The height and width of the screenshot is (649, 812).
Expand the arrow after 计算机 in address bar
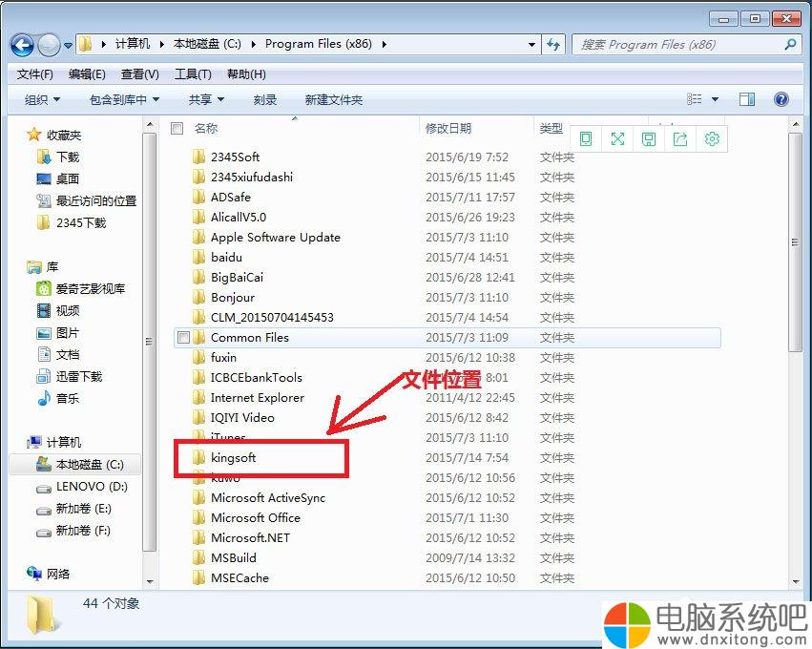162,45
